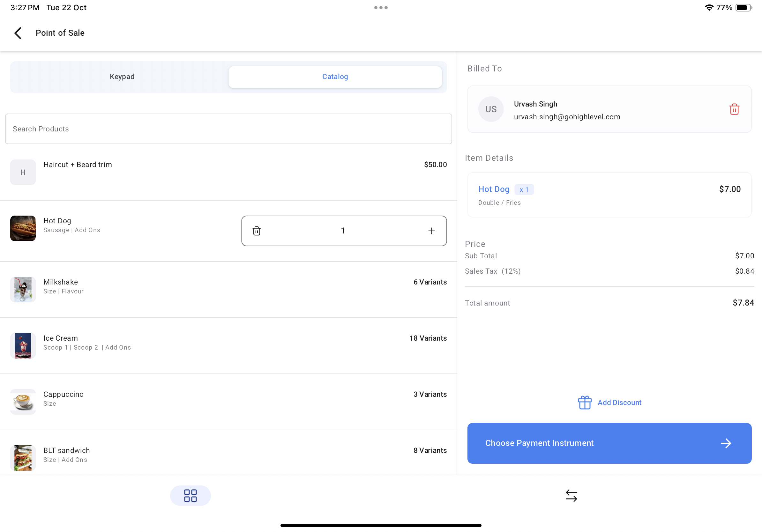Click the Add Discount link
This screenshot has height=532, width=762.
point(619,402)
